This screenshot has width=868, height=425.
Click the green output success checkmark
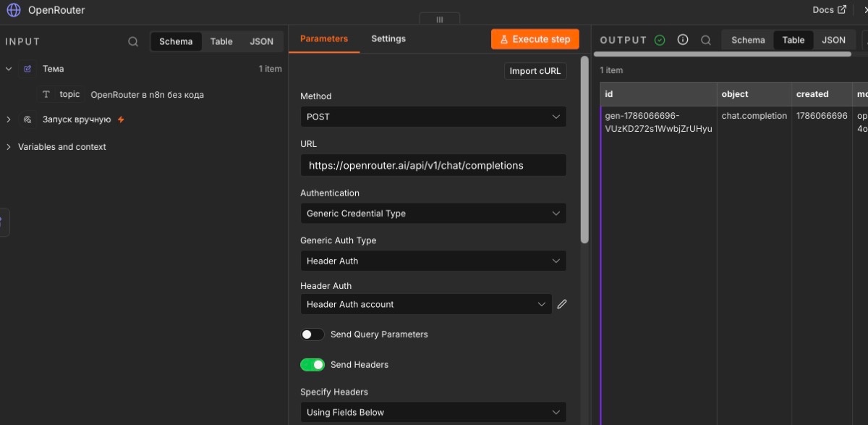point(659,40)
